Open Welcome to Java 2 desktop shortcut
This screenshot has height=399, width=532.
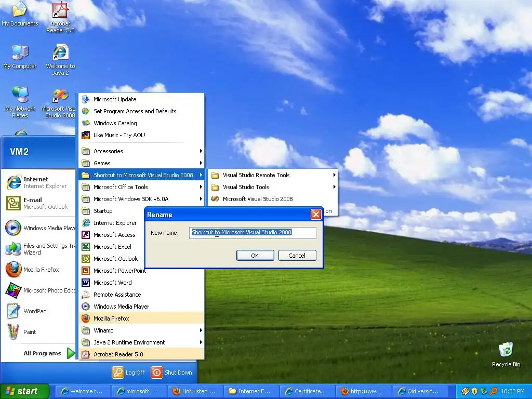(x=60, y=60)
